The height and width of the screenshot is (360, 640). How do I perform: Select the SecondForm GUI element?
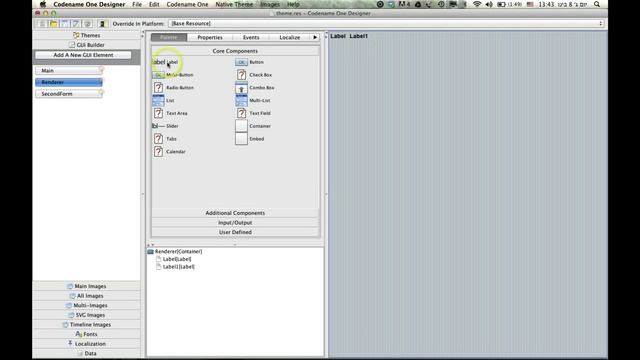[x=69, y=94]
